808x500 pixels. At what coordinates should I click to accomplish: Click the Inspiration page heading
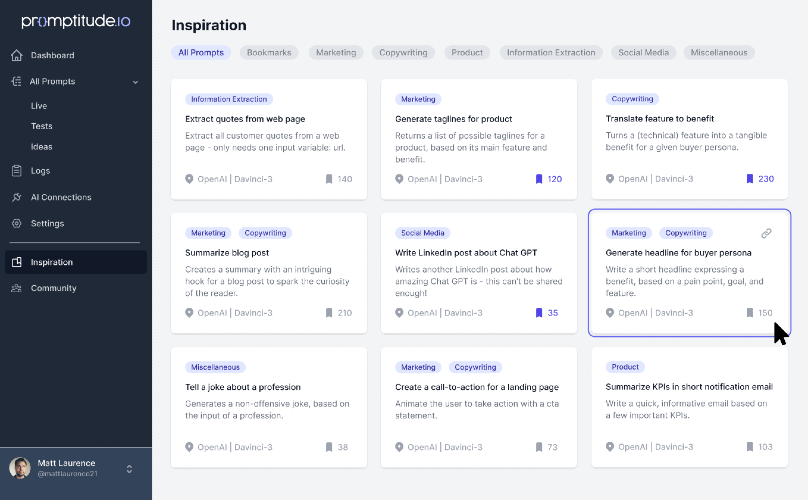click(209, 25)
